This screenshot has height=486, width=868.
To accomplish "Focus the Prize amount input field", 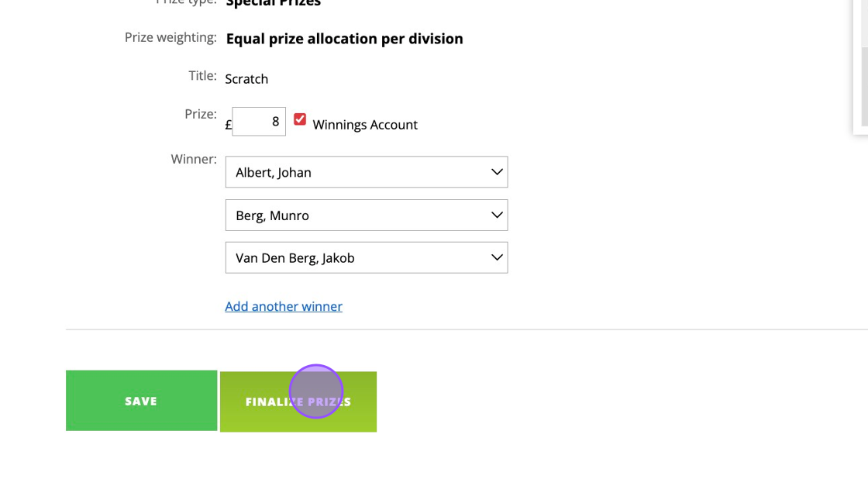I will 259,121.
